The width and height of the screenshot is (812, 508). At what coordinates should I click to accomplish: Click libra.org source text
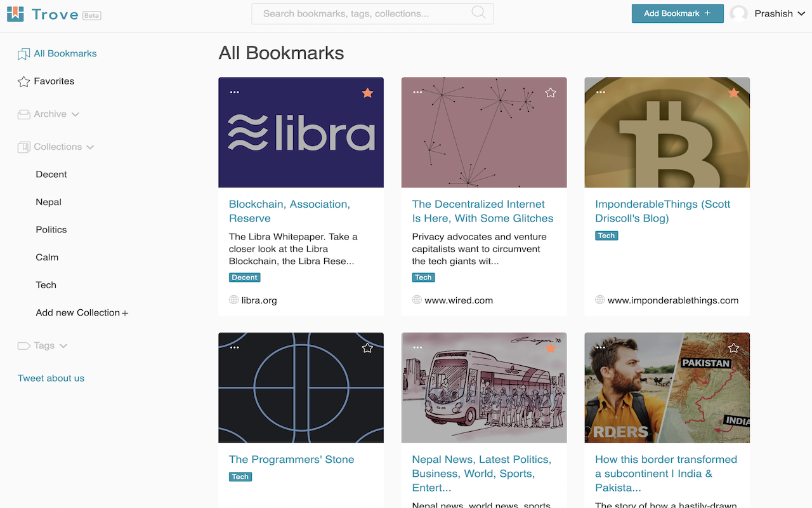pos(259,300)
